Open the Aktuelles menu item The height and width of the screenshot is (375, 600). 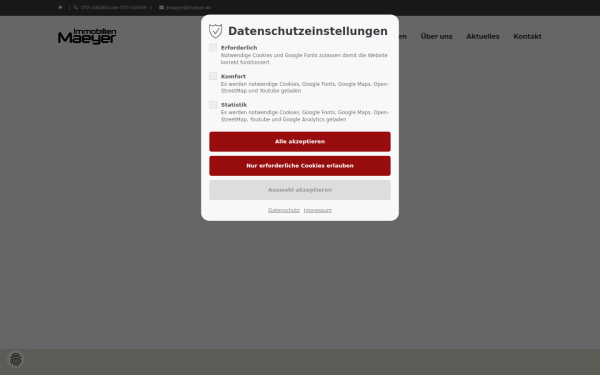point(483,36)
